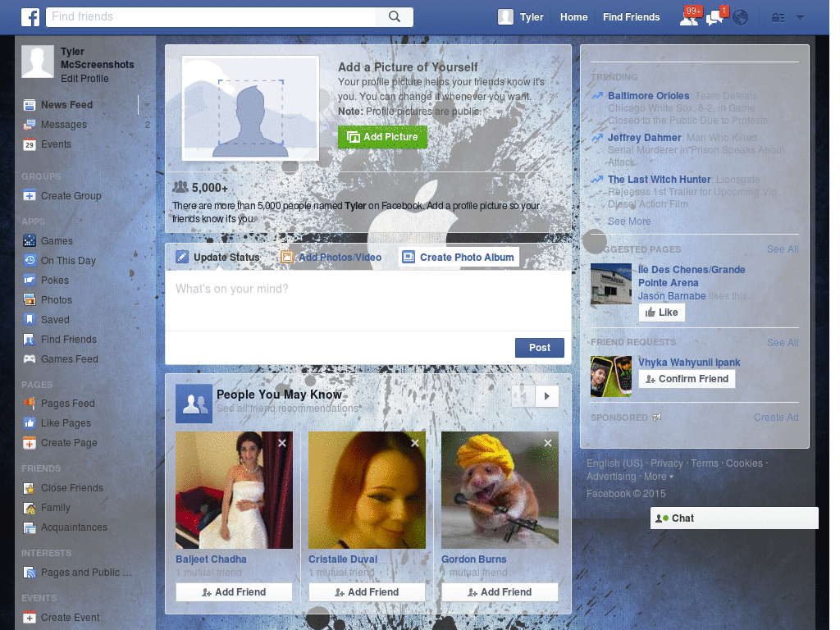Switch to Create Photo Album tab
840x630 pixels.
tap(459, 257)
